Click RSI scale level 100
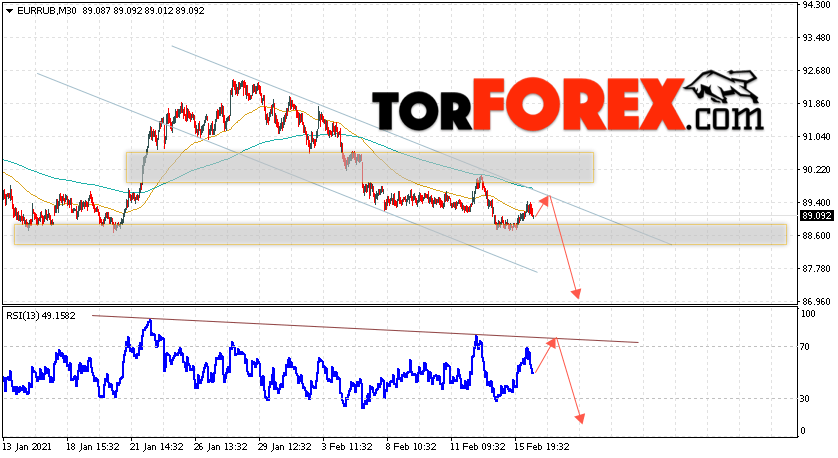Viewport: 838px width, 458px height. pos(809,314)
